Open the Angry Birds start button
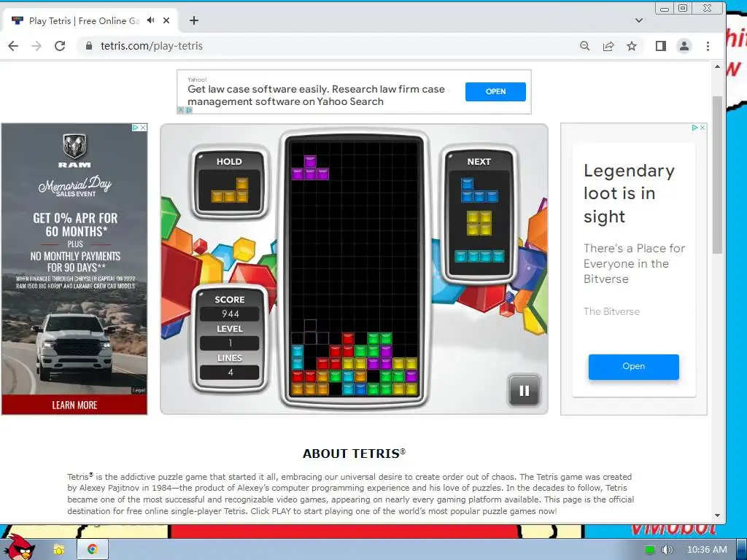The width and height of the screenshot is (747, 560). (19, 548)
